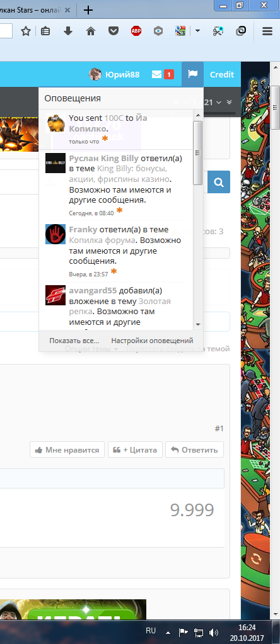This screenshot has width=280, height=644.
Task: Click Юрий88 avatar picture
Action: 95,74
